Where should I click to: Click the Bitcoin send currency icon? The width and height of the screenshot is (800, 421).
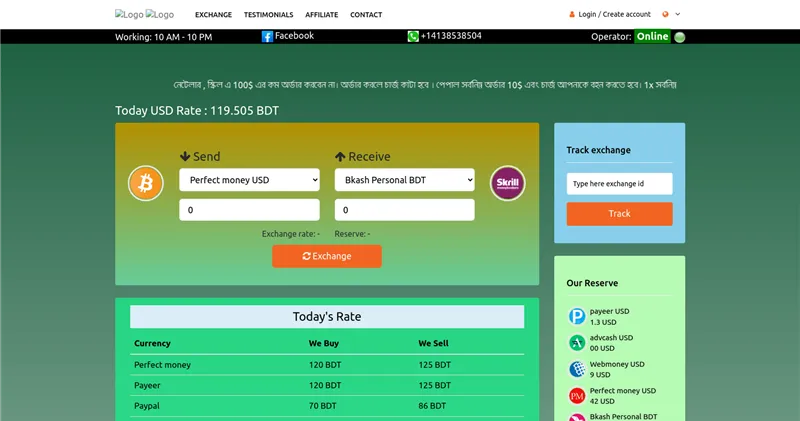pos(145,183)
